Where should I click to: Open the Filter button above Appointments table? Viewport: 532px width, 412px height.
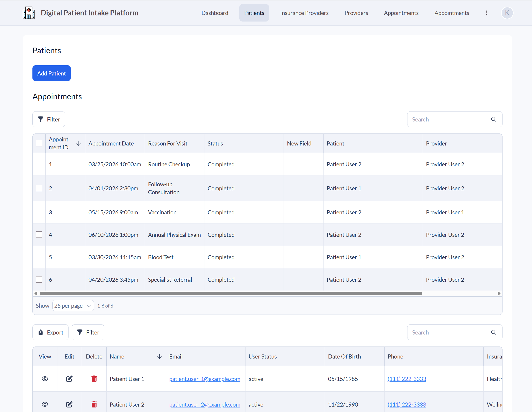[49, 119]
